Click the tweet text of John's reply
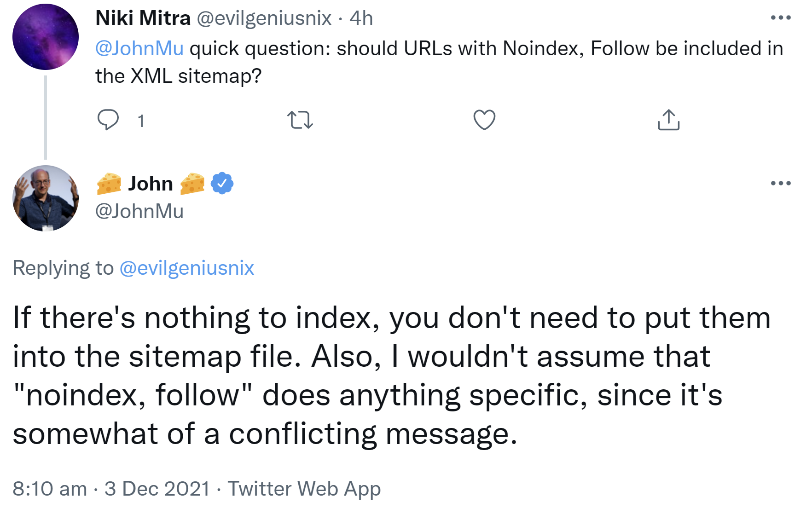 (x=368, y=373)
